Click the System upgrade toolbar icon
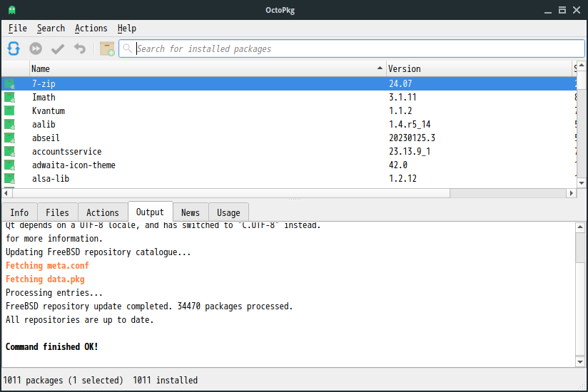 click(x=36, y=48)
